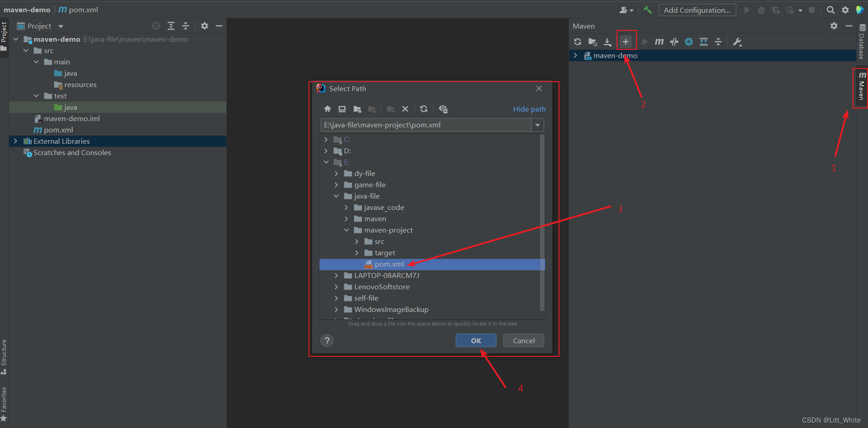Click the Hide path link
This screenshot has width=868, height=428.
529,109
